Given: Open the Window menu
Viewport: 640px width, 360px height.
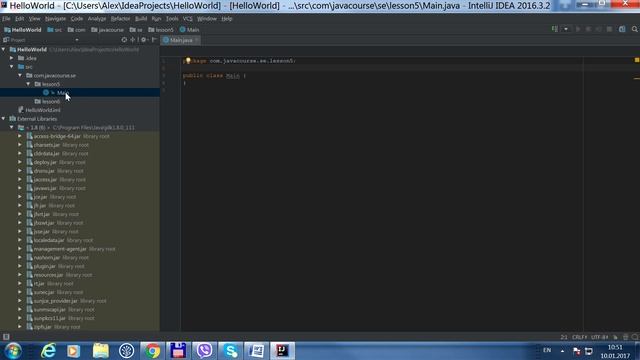Looking at the screenshot, I should click(x=207, y=19).
